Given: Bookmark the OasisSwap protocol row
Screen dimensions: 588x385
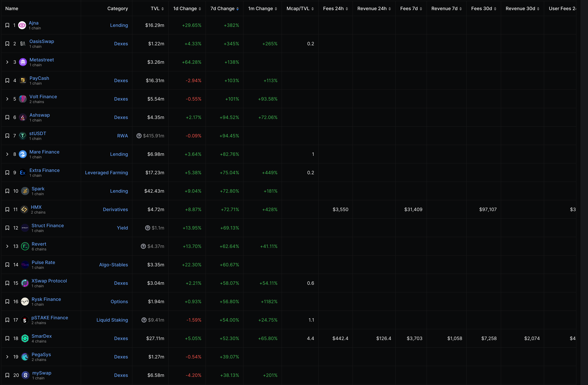Looking at the screenshot, I should [x=7, y=44].
